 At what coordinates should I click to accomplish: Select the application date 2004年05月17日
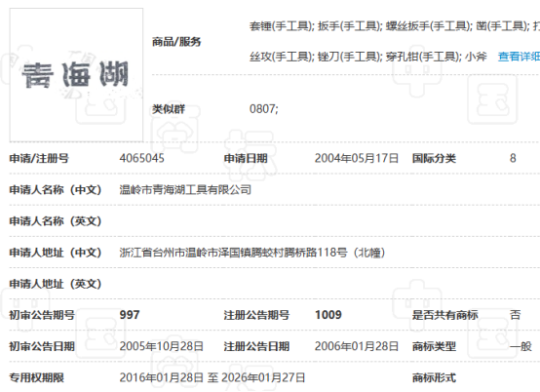tap(357, 158)
